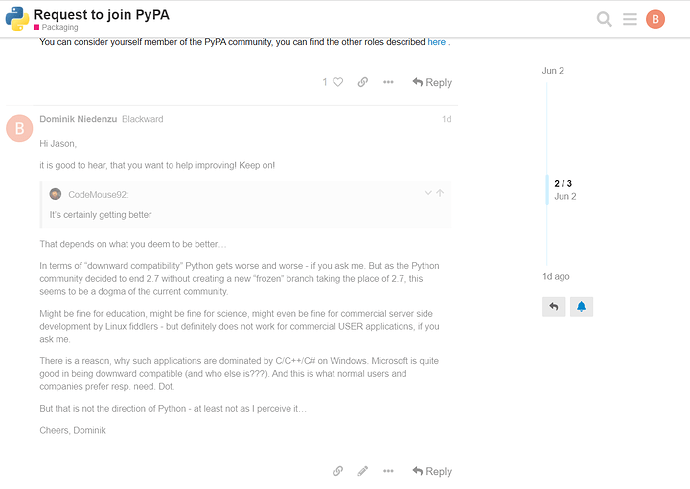Like the first post with heart icon
The image size is (690, 489).
coord(338,82)
